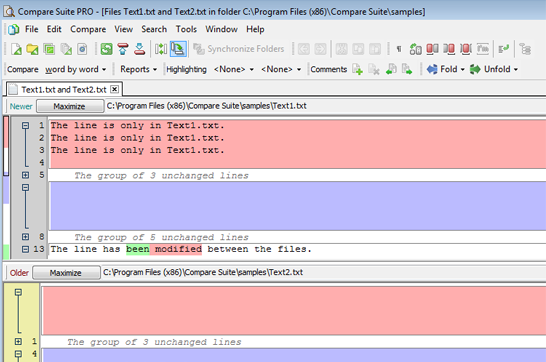Click the Synchronize Folders button label

[246, 49]
